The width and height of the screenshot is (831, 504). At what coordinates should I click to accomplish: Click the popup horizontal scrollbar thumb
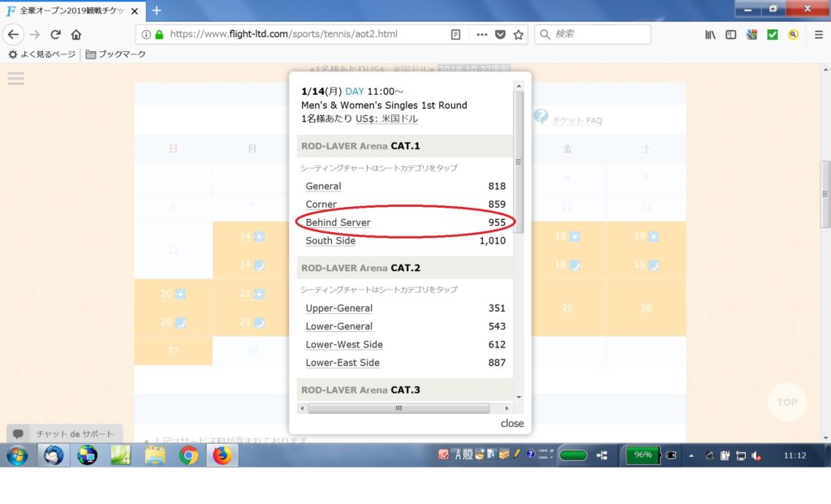(x=398, y=408)
